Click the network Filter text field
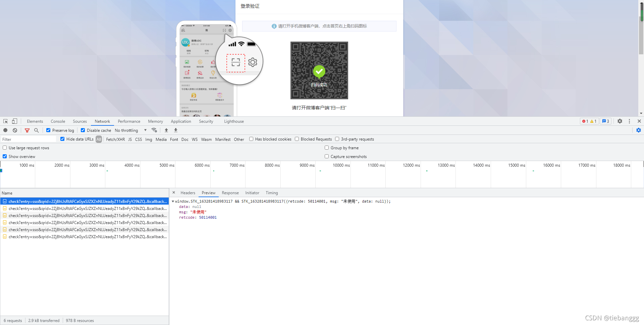This screenshot has width=644, height=325. pyautogui.click(x=29, y=139)
